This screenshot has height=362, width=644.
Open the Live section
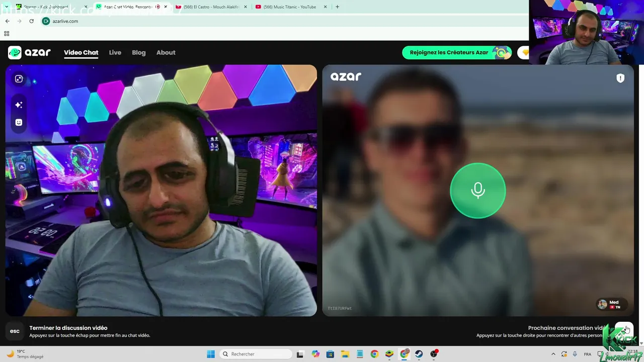coord(115,52)
